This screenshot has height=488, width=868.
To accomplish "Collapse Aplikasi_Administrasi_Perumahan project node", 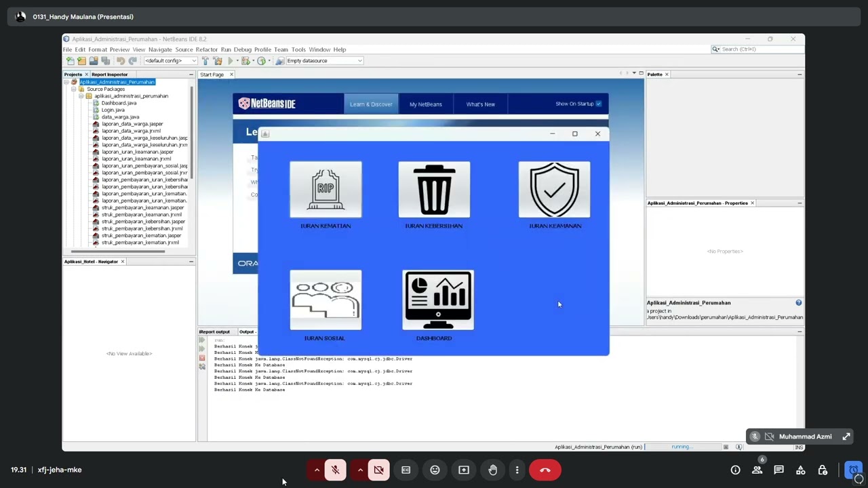I will tap(66, 82).
